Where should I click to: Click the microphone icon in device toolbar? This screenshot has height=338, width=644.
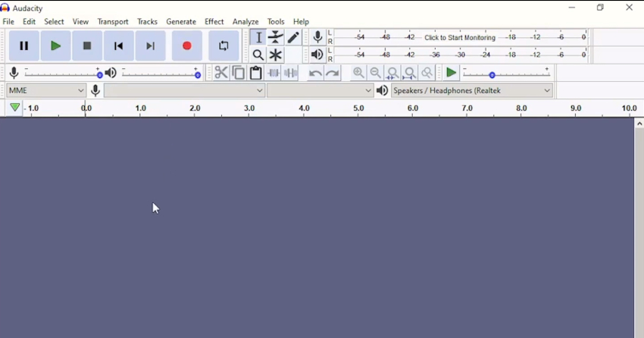click(95, 90)
